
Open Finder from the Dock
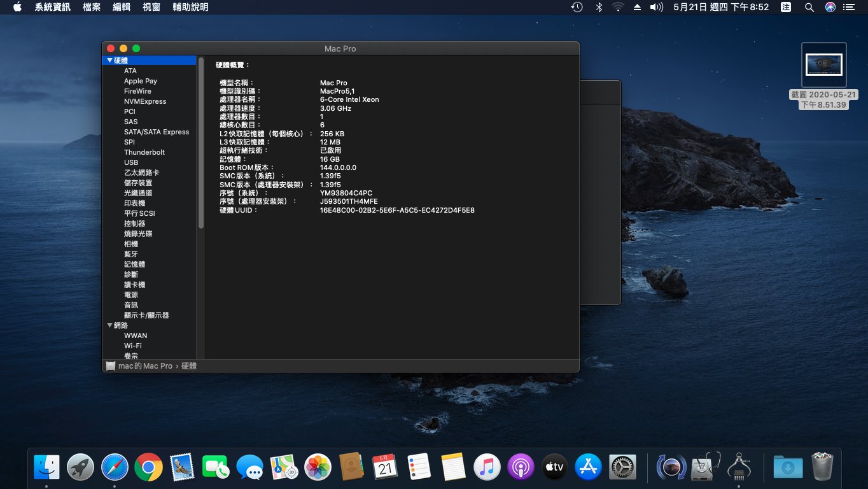pyautogui.click(x=46, y=467)
